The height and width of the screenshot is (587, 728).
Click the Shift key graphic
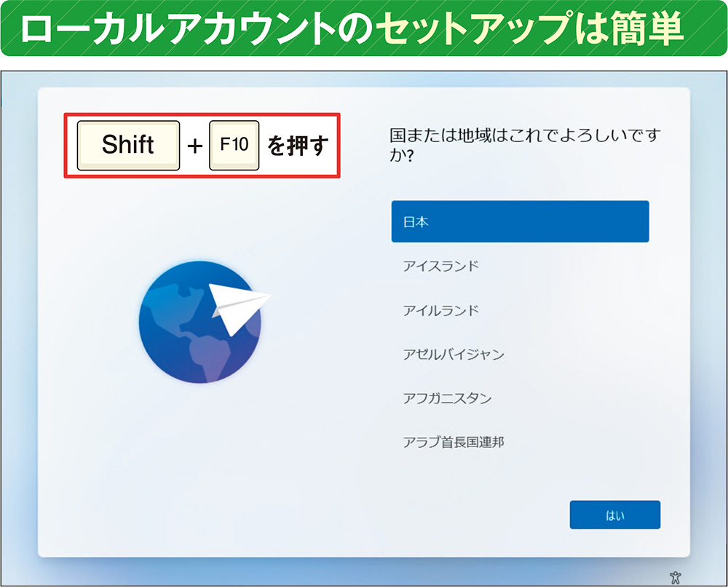(x=127, y=143)
